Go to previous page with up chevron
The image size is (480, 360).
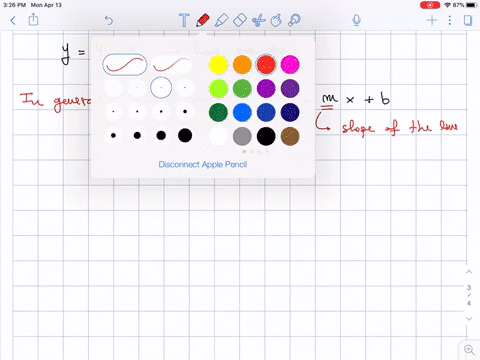[x=469, y=272]
